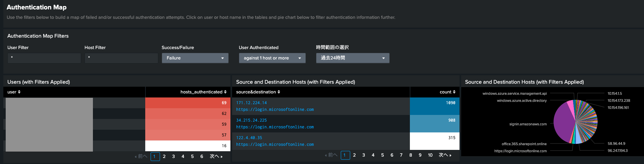Go to page 10 of hosts table
The width and height of the screenshot is (644, 164).
pyautogui.click(x=430, y=155)
